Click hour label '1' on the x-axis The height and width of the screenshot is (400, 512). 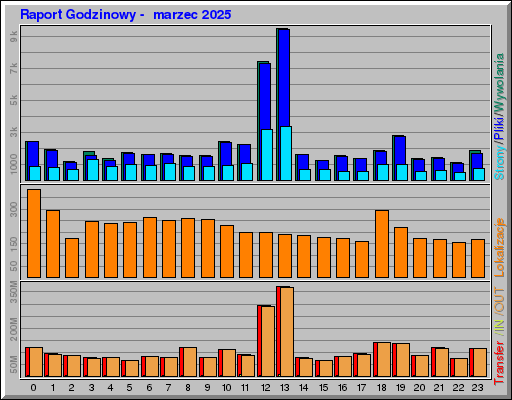coord(53,388)
